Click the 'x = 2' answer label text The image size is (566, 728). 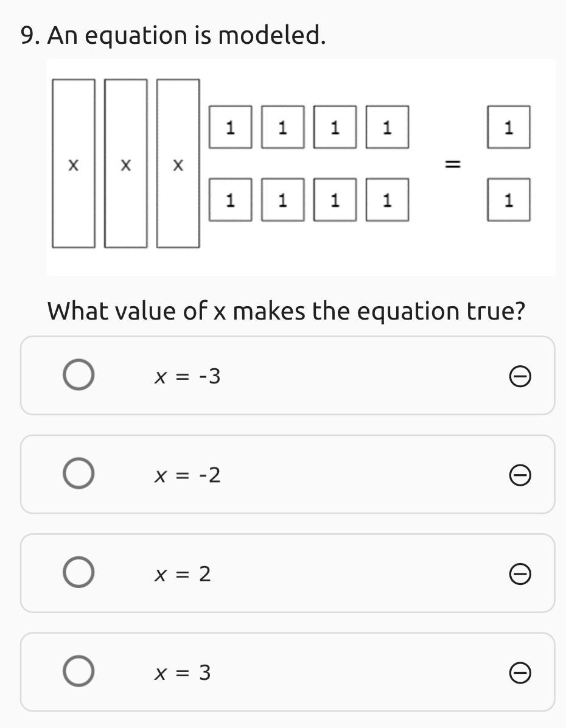point(183,573)
